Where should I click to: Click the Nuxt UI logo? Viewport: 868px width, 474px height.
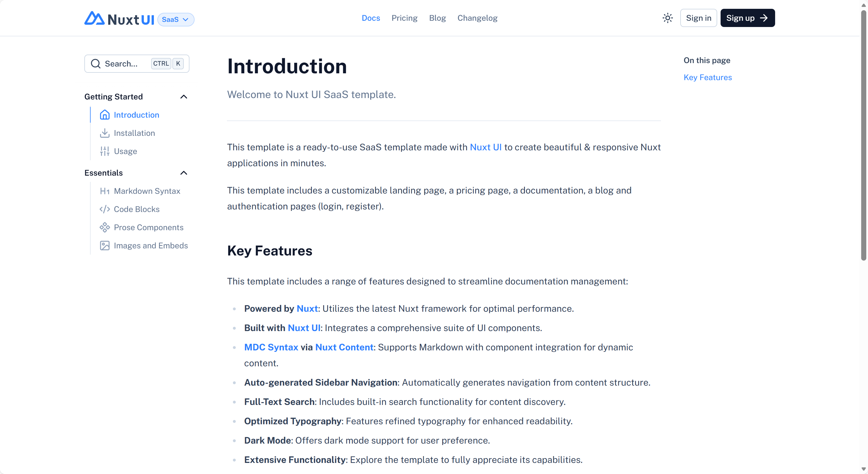(119, 18)
